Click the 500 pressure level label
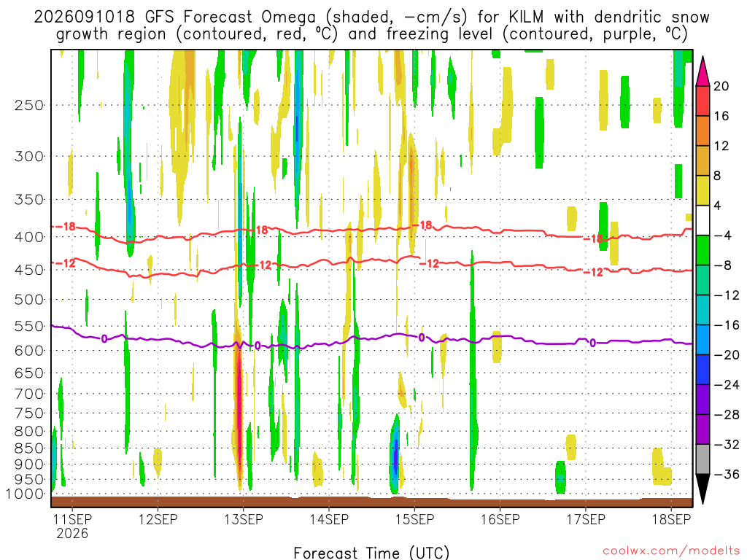The width and height of the screenshot is (747, 560). click(x=29, y=300)
